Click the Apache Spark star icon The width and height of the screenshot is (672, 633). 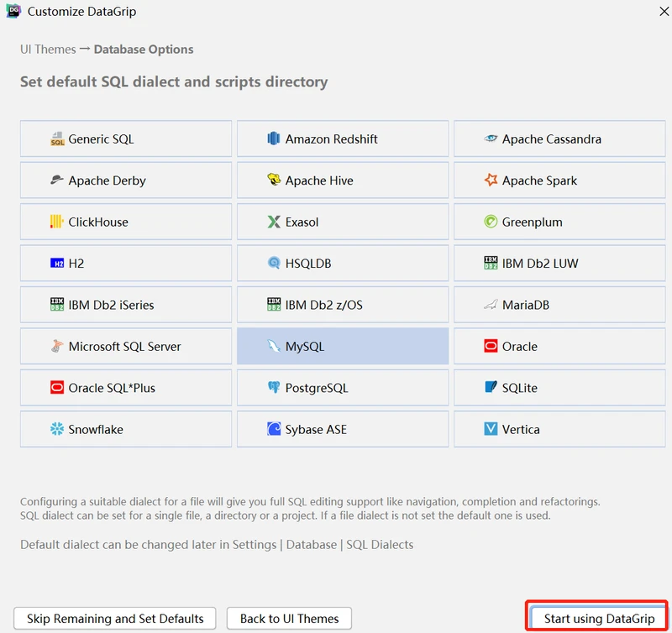(491, 180)
